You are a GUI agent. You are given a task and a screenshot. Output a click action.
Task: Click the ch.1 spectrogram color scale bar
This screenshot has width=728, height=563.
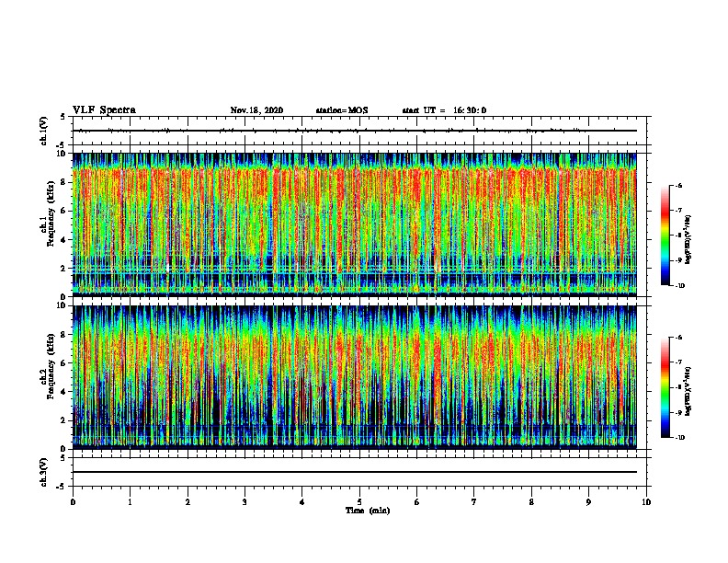(665, 236)
